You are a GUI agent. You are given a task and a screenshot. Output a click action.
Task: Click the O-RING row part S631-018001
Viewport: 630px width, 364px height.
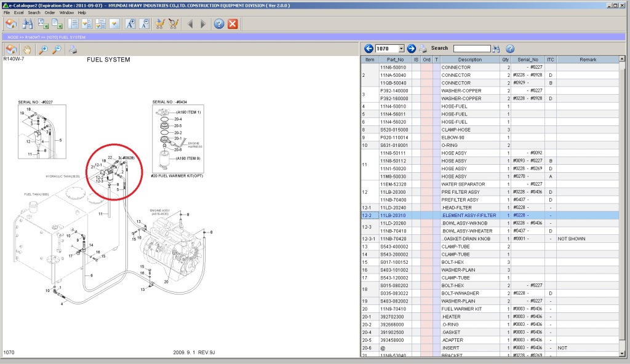(490, 145)
